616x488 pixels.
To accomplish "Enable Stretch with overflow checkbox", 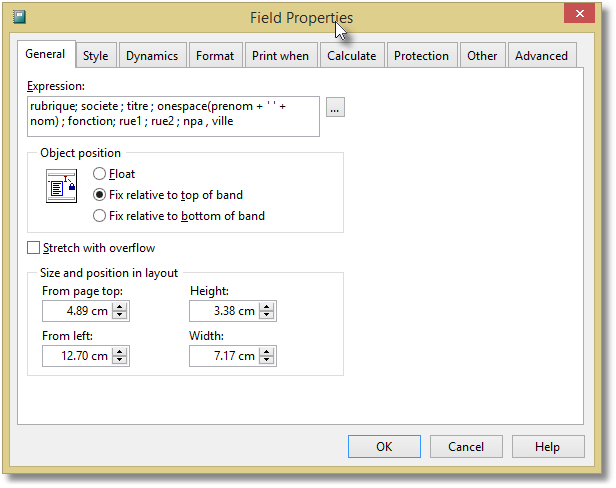I will tap(35, 248).
